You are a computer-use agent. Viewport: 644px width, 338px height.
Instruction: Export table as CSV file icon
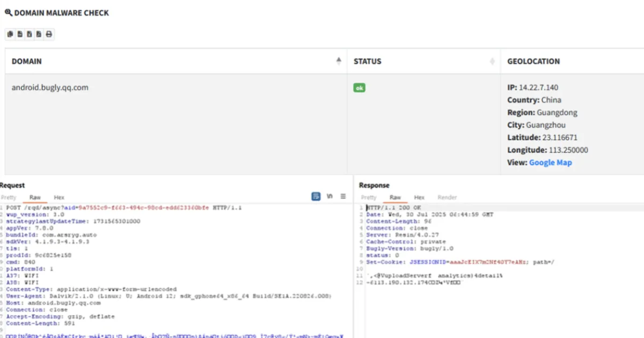pos(20,34)
